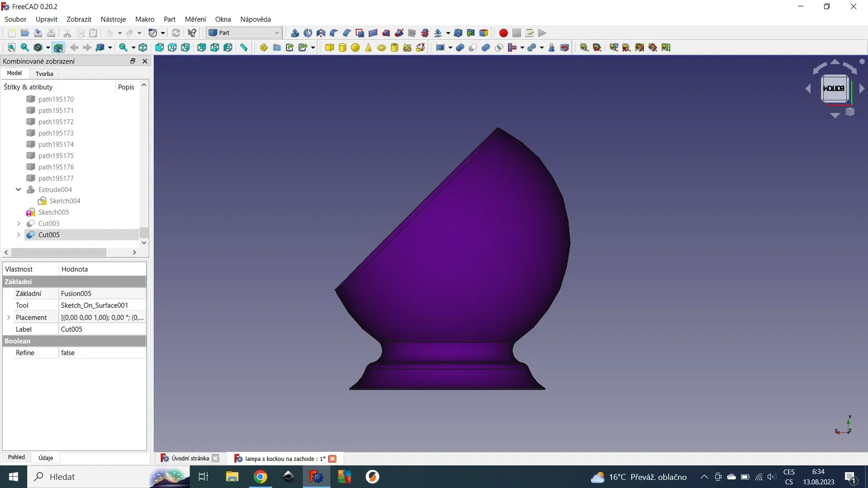This screenshot has width=868, height=488.
Task: Rotate view left with navigation cube arrow
Action: (x=808, y=88)
